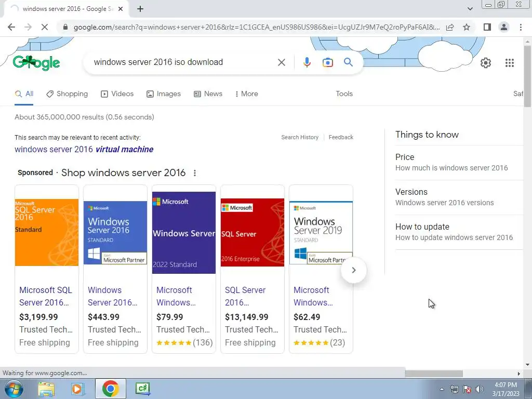Open sponsored section three-dot options

[x=194, y=173]
